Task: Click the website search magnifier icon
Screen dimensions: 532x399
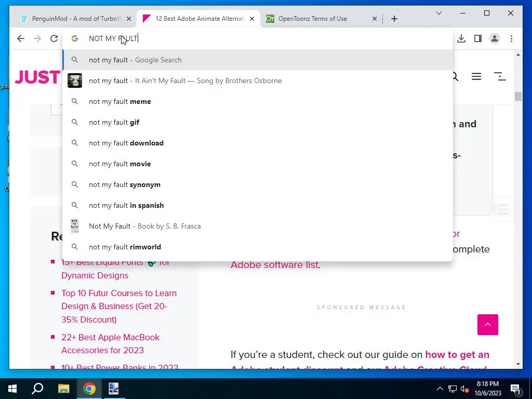Action: click(455, 77)
